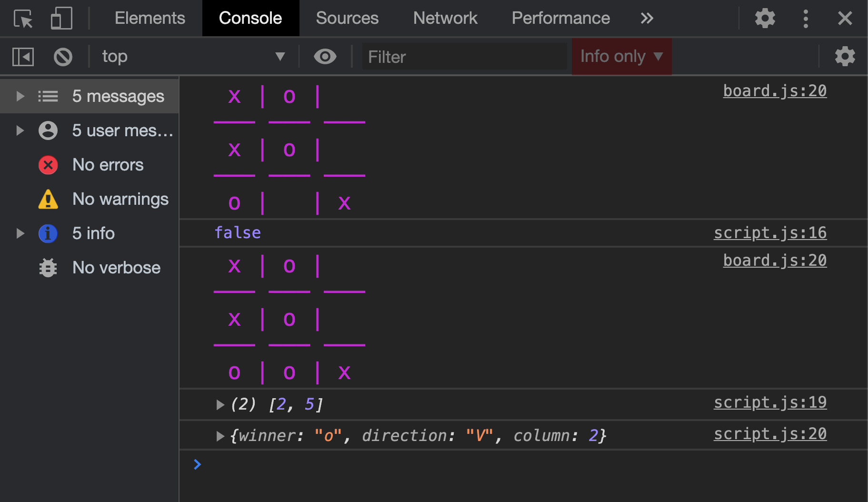The image size is (868, 502).
Task: Change the dock side panel icon
Action: pyautogui.click(x=22, y=56)
